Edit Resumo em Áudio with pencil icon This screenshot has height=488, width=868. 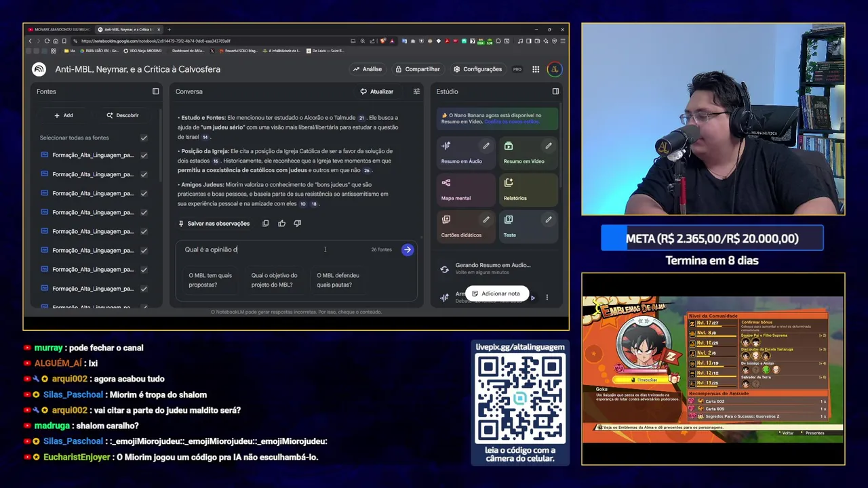coord(486,146)
